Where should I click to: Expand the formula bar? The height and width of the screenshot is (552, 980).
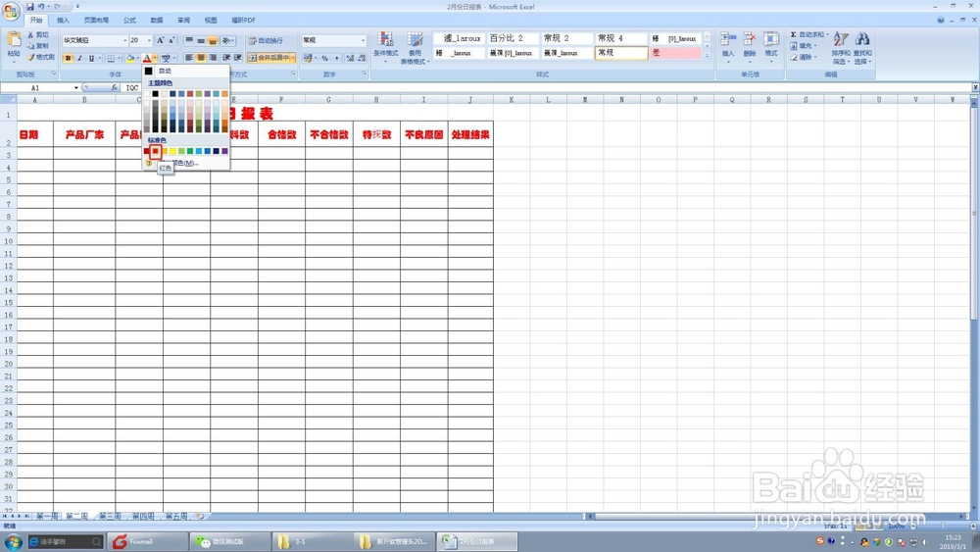point(975,87)
